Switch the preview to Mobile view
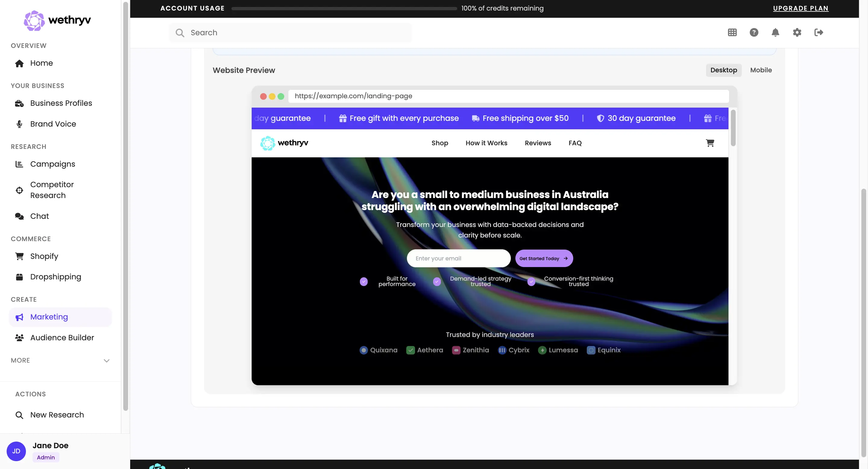The width and height of the screenshot is (868, 469). [761, 70]
